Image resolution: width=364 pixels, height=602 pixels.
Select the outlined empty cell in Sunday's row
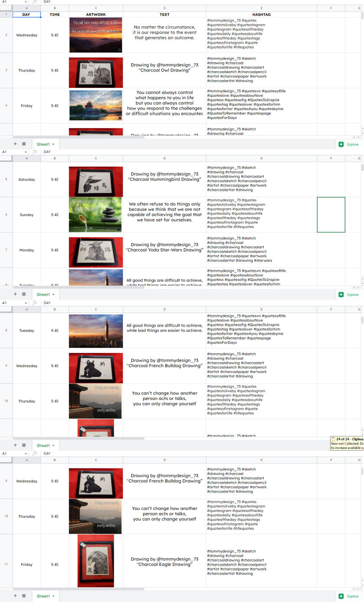[x=331, y=215]
